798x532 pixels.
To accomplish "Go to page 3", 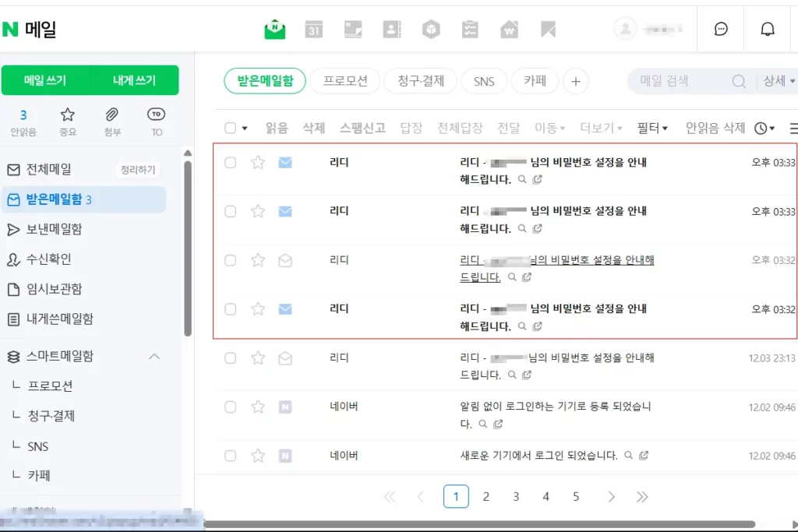I will point(516,496).
